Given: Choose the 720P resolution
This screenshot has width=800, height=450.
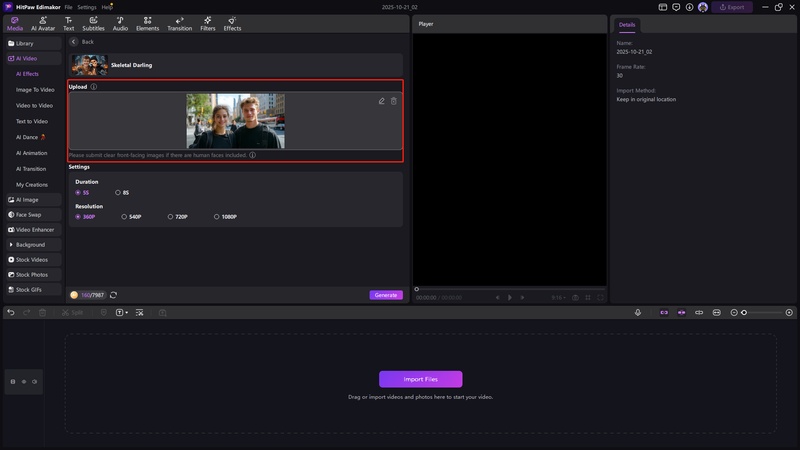Looking at the screenshot, I should tap(171, 216).
